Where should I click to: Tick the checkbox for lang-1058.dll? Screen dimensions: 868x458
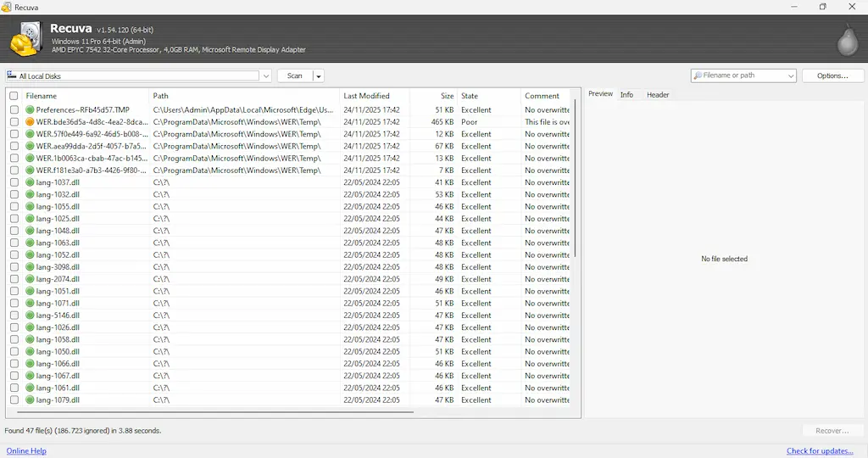14,339
